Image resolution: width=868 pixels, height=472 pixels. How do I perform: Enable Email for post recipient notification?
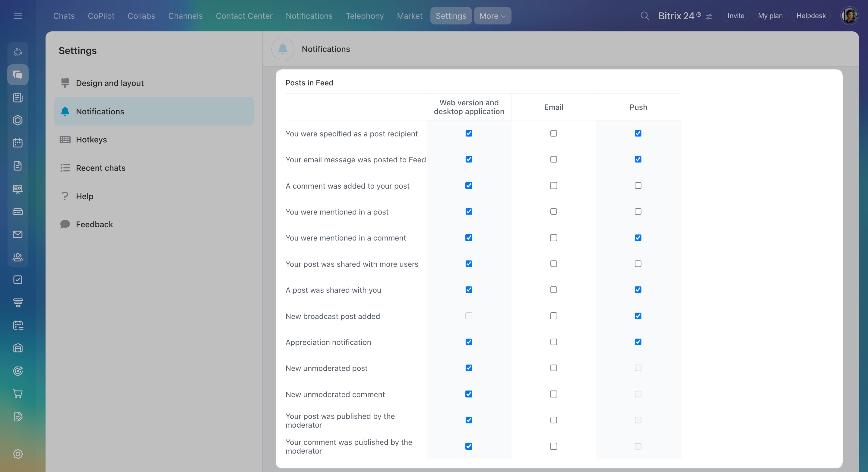coord(553,133)
